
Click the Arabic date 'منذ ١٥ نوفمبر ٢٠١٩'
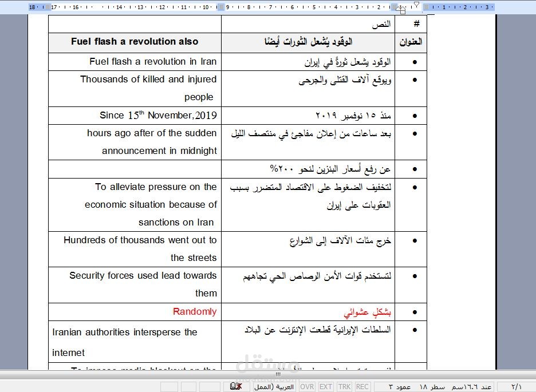click(x=353, y=116)
